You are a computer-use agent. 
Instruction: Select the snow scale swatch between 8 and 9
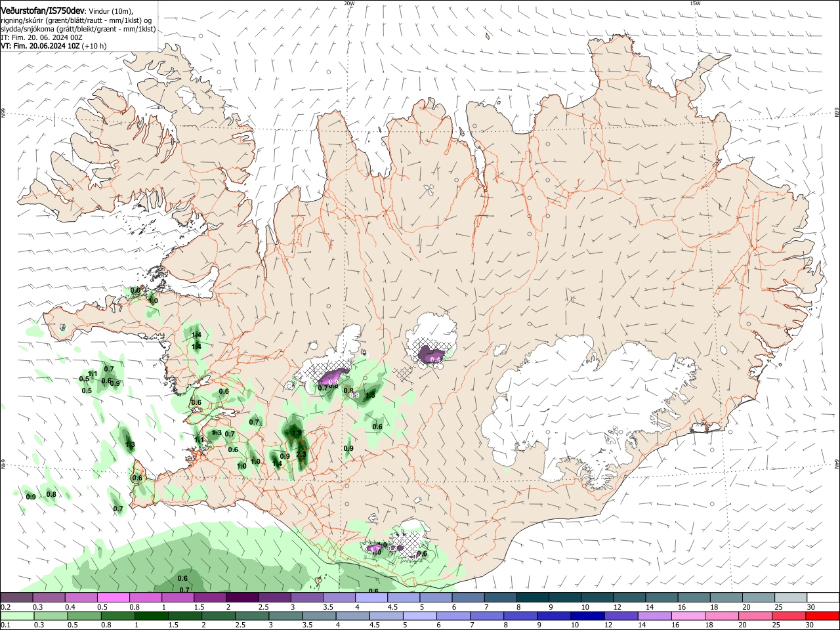click(533, 598)
